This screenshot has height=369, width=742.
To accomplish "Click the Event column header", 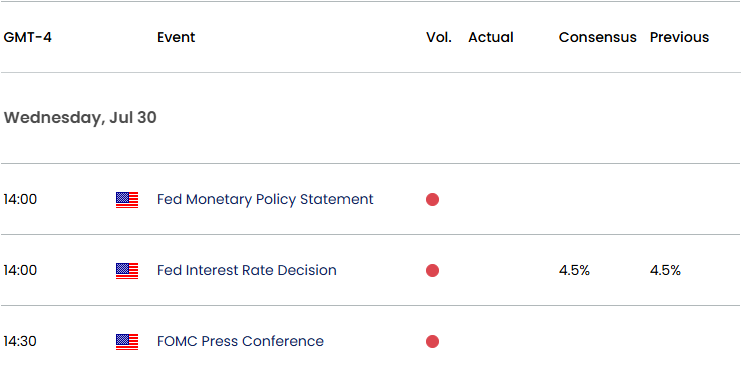I will click(x=176, y=37).
